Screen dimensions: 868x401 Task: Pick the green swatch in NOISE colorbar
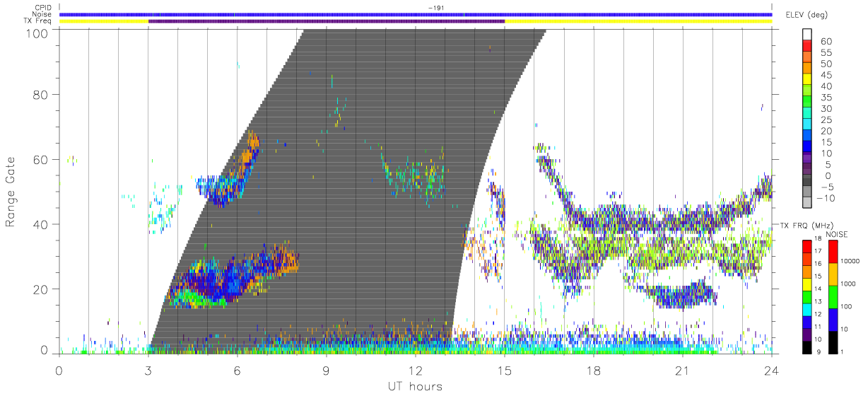(835, 296)
